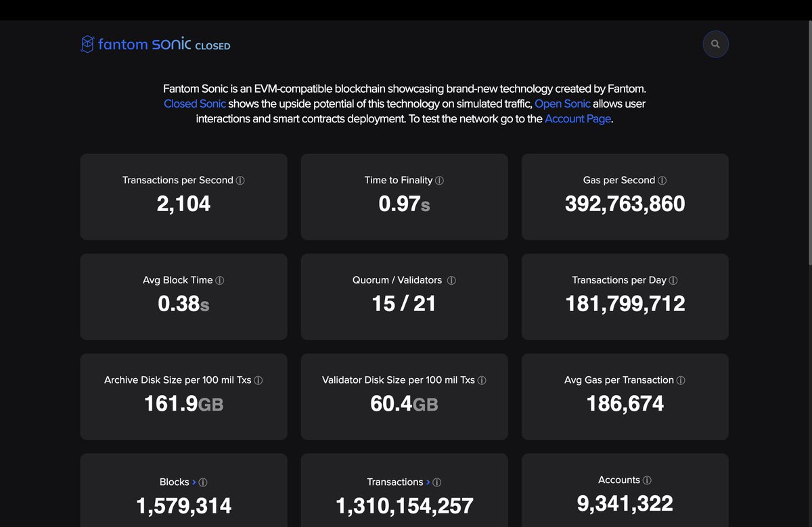Click the CLOSED label in the header
The width and height of the screenshot is (812, 527).
click(212, 47)
